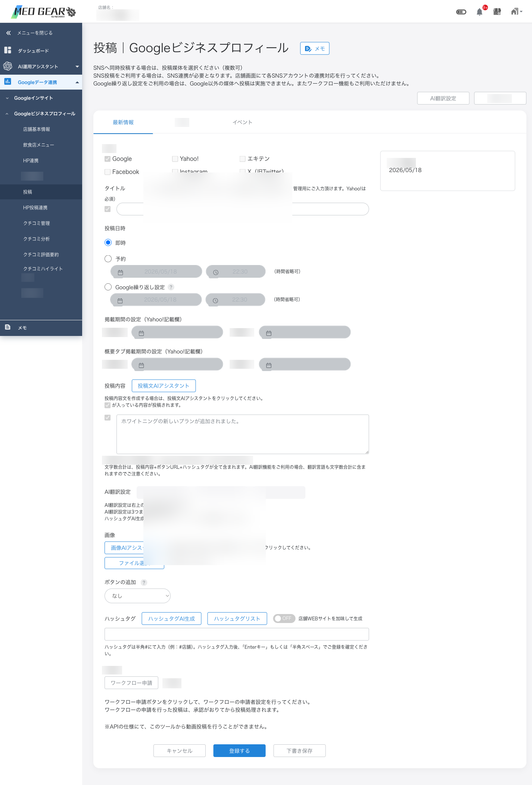Toggle the title field checkbox
532x785 pixels.
click(x=108, y=209)
